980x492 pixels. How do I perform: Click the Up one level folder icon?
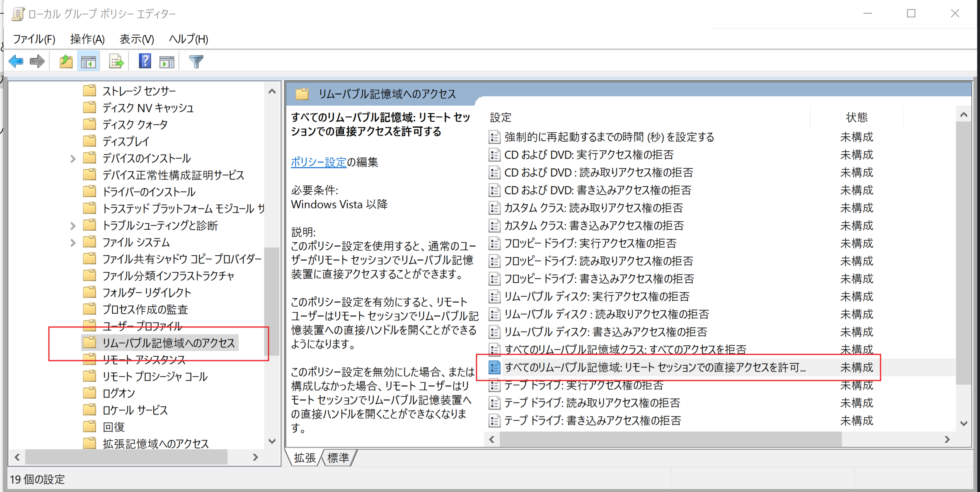pyautogui.click(x=65, y=62)
